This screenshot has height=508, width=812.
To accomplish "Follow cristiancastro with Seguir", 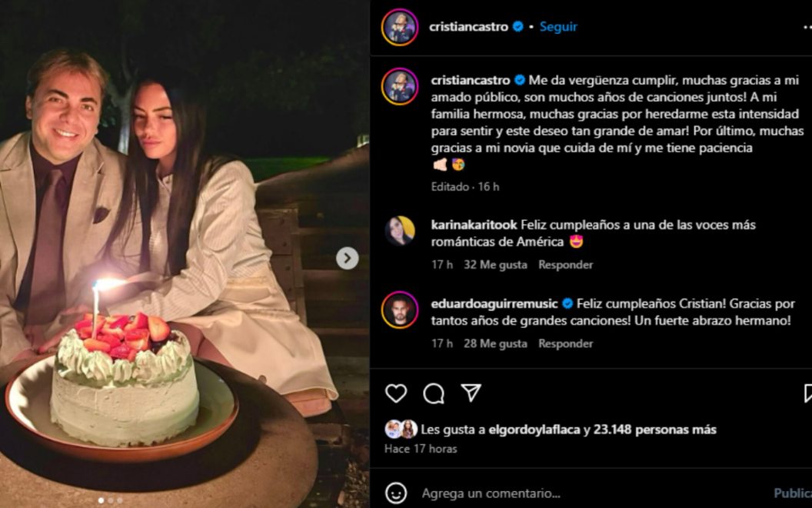I will click(558, 26).
